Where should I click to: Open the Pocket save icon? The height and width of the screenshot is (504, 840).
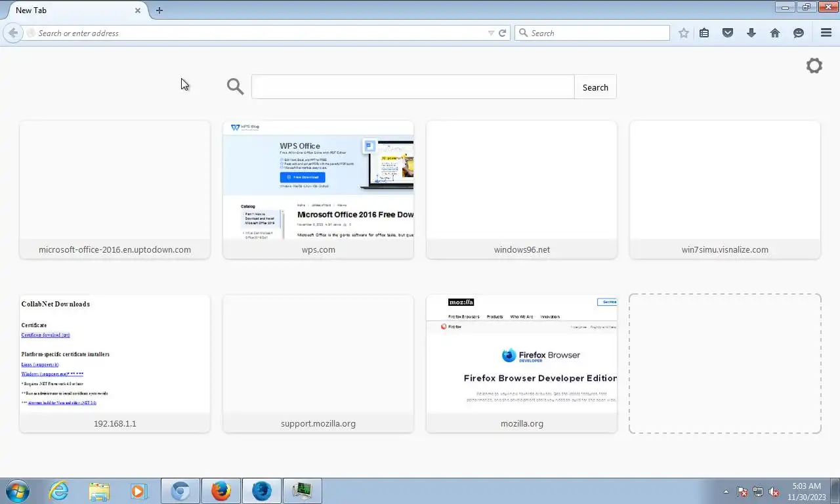[728, 33]
